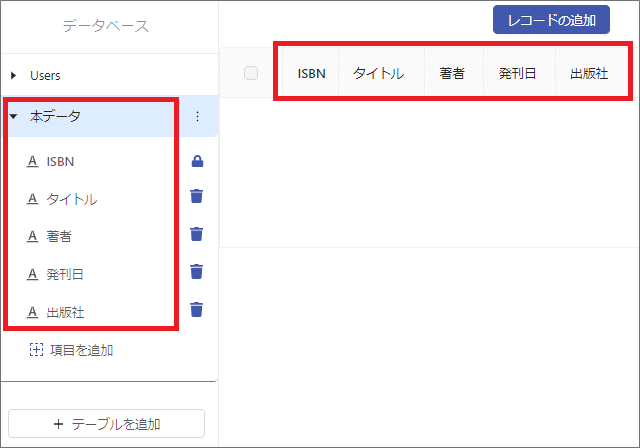Screen dimensions: 640x448
Task: Delete the 著者 field with its trash icon
Action: (197, 234)
